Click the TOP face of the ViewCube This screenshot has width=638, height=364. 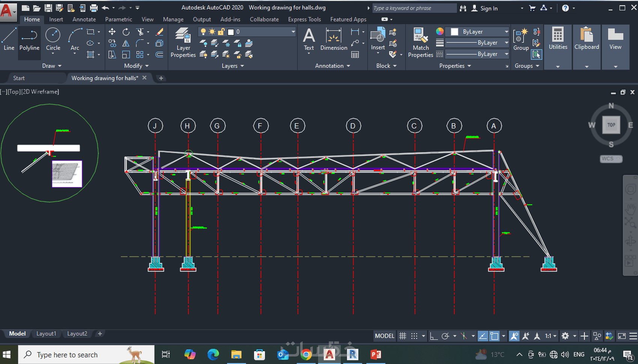pos(611,125)
